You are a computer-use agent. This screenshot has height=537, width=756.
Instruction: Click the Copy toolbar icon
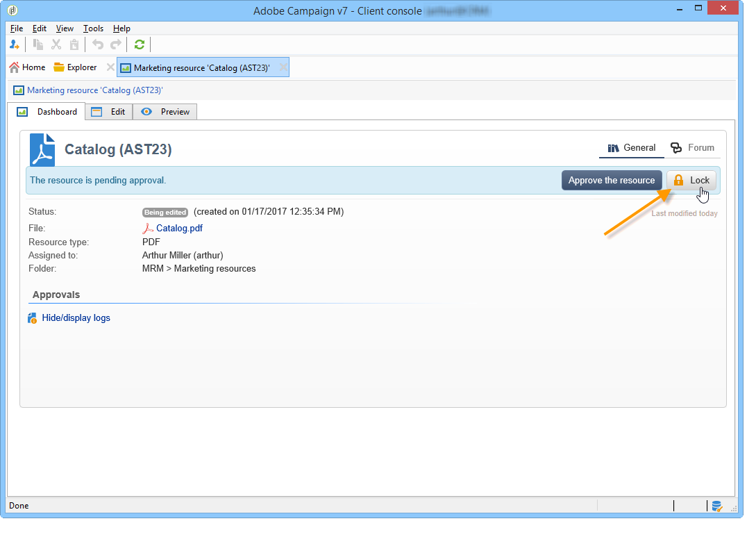coord(37,45)
